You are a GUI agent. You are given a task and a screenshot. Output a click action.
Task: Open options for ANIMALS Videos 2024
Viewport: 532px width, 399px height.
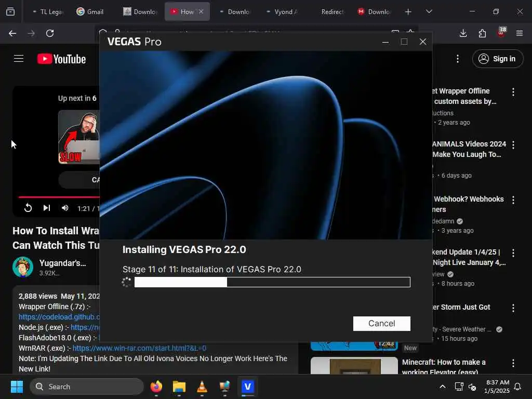[513, 145]
